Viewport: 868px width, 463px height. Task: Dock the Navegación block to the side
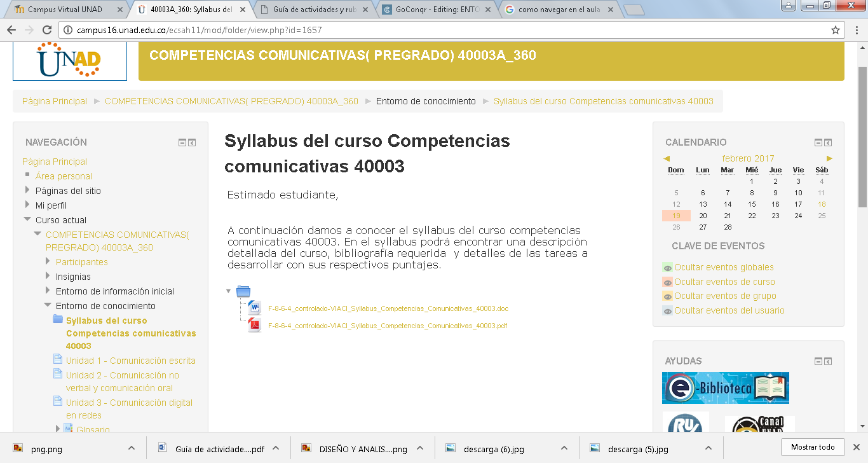(x=192, y=142)
